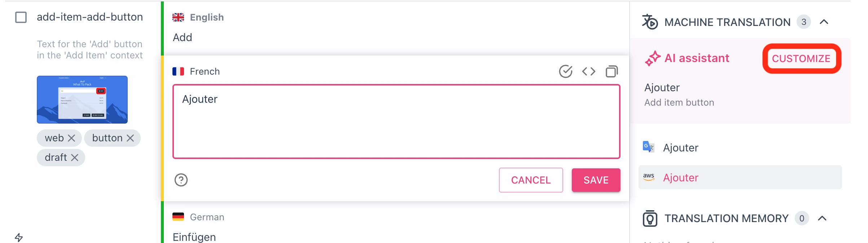
Task: Click the copy source icon beside French
Action: coord(611,71)
